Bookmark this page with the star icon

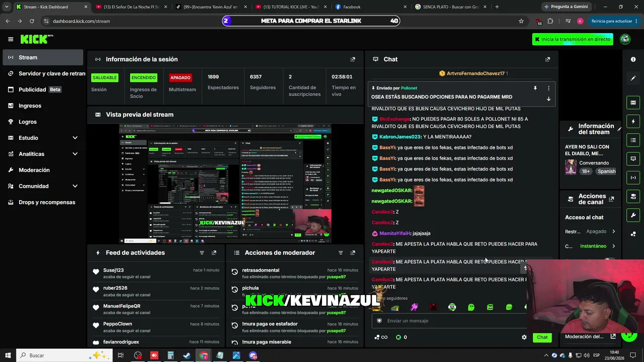point(521,21)
